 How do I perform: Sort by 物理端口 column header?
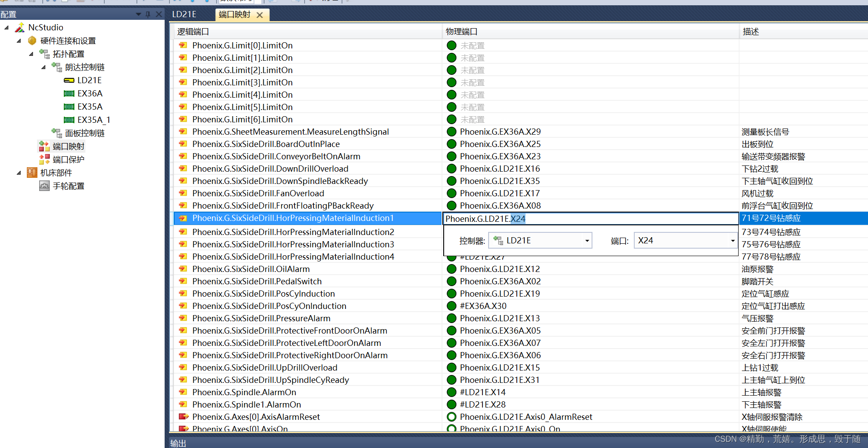[591, 32]
